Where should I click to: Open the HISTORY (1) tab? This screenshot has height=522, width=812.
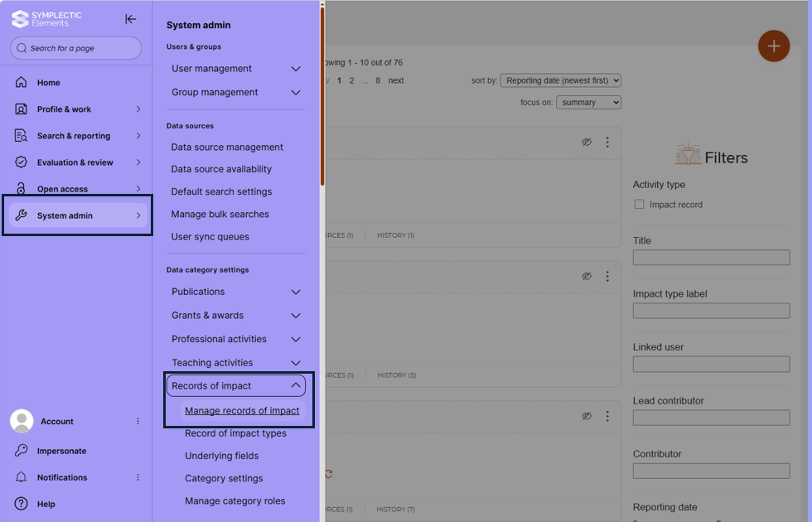[396, 235]
